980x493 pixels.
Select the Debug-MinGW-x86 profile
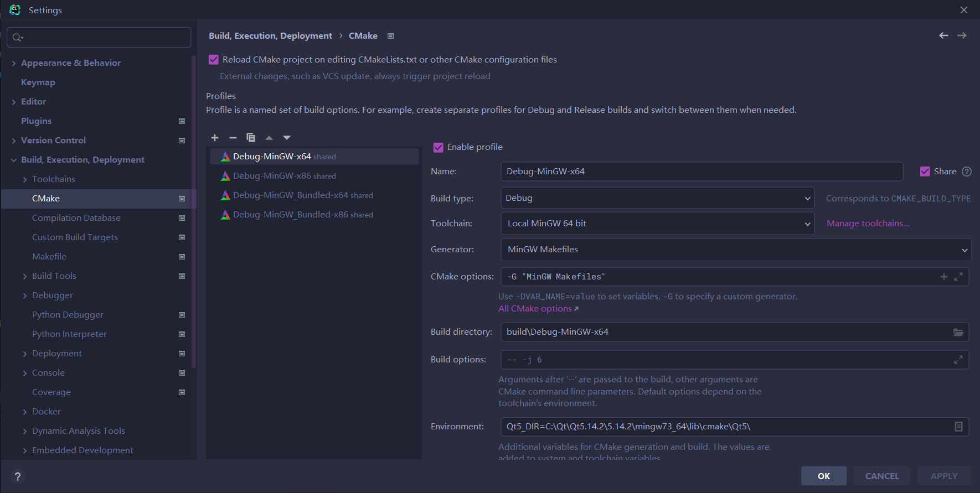click(x=314, y=176)
